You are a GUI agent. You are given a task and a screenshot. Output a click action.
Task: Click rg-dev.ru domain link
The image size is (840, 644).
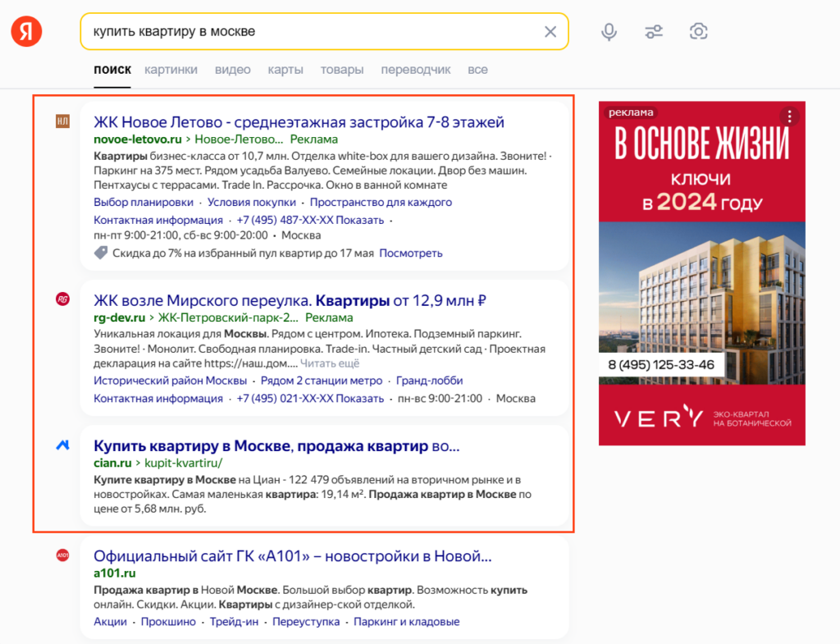point(120,317)
